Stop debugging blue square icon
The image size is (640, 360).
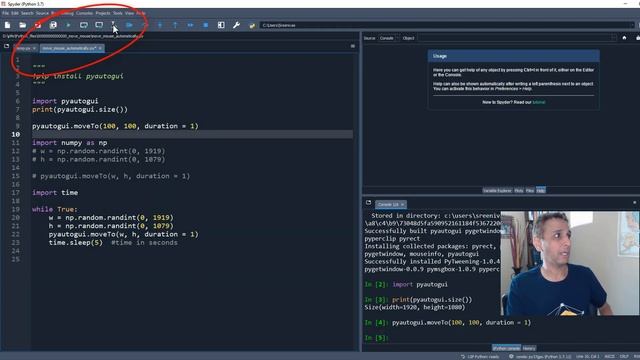tap(206, 25)
